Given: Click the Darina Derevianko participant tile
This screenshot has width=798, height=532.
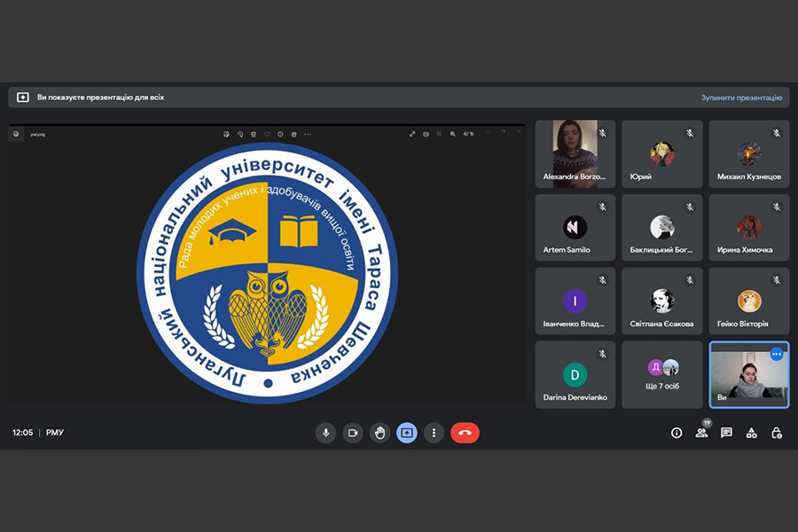Looking at the screenshot, I should [x=575, y=374].
